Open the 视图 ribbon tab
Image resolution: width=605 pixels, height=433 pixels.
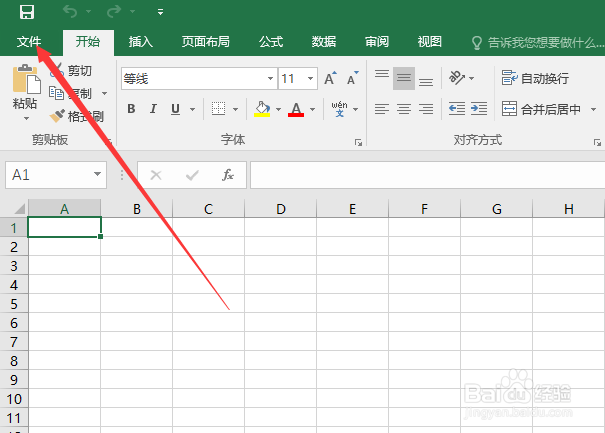429,41
